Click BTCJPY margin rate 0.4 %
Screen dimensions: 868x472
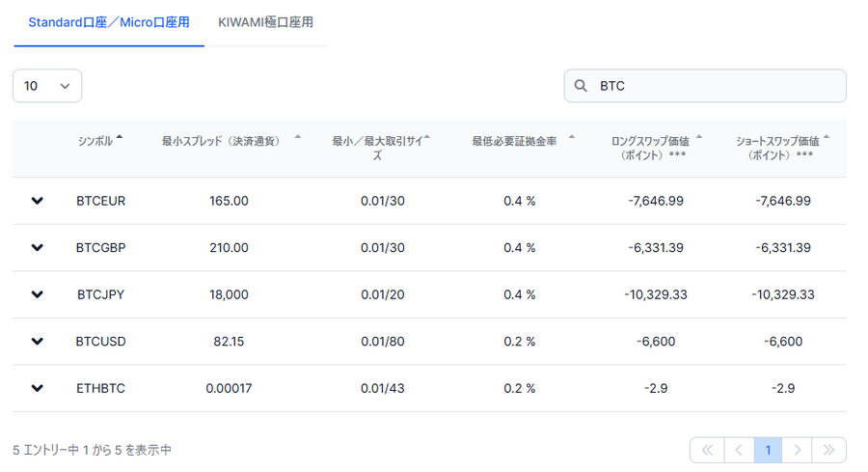[x=519, y=294]
